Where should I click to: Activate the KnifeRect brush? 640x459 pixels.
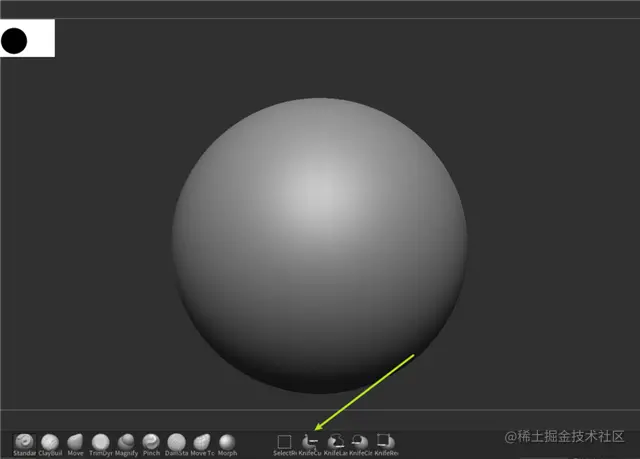click(x=386, y=445)
